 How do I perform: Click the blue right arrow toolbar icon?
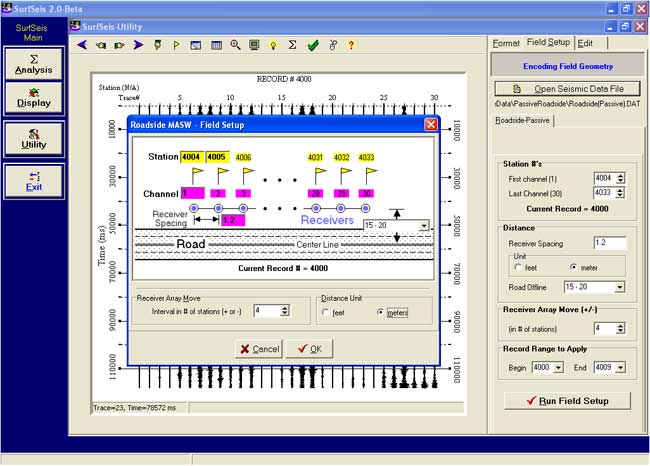(x=138, y=45)
